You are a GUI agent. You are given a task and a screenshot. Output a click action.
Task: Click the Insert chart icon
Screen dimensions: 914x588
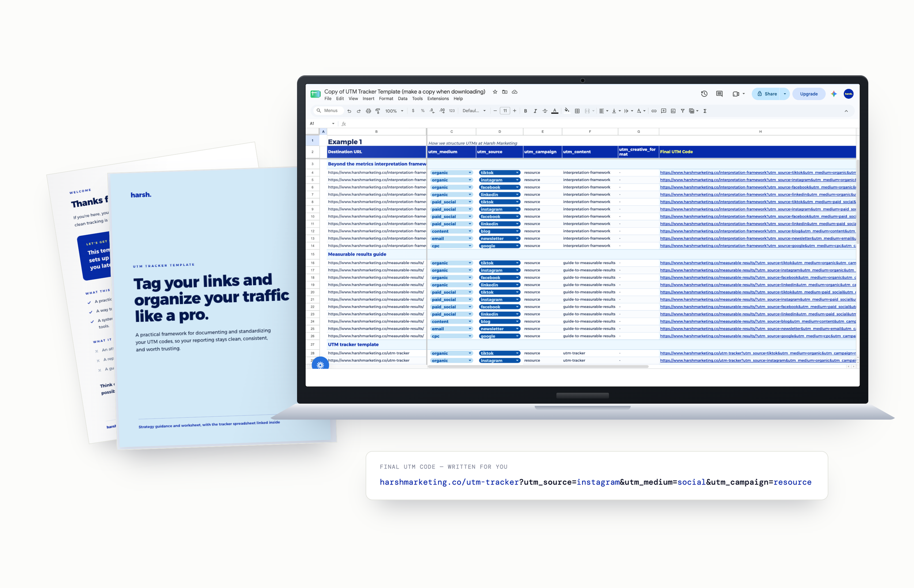(x=673, y=111)
